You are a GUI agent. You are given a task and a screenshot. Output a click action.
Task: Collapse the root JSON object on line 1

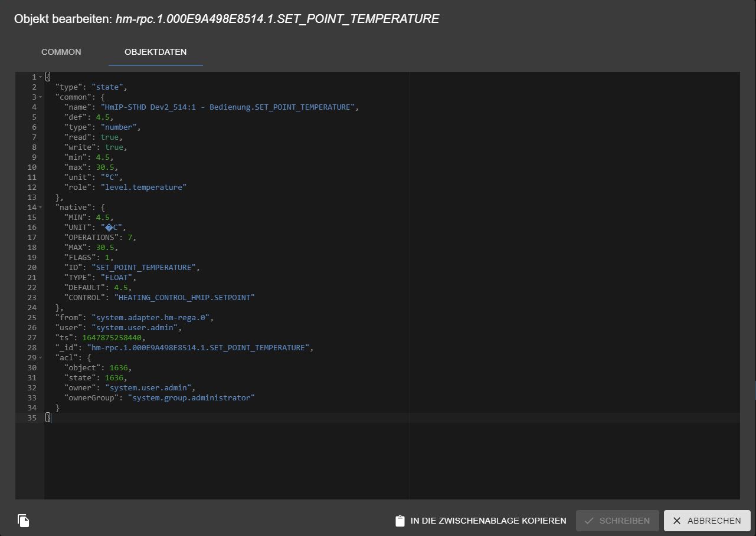[40, 77]
